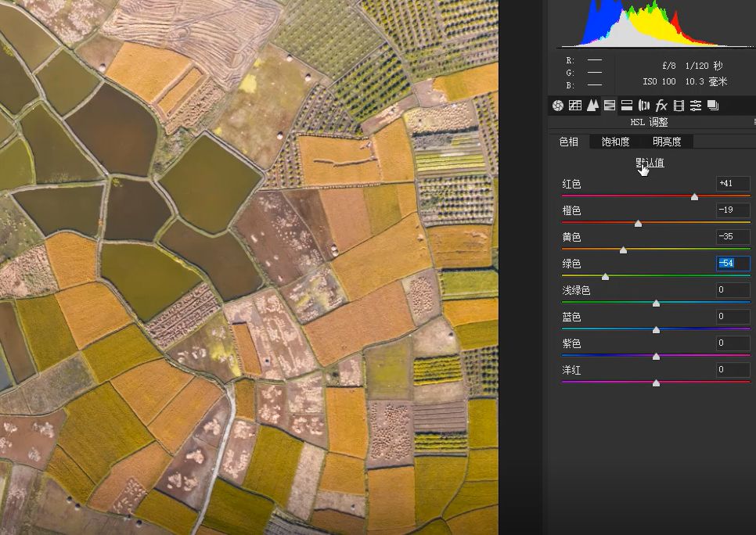Open the Lens Corrections panel icon
Viewport: 756px width, 535px height.
[x=644, y=106]
